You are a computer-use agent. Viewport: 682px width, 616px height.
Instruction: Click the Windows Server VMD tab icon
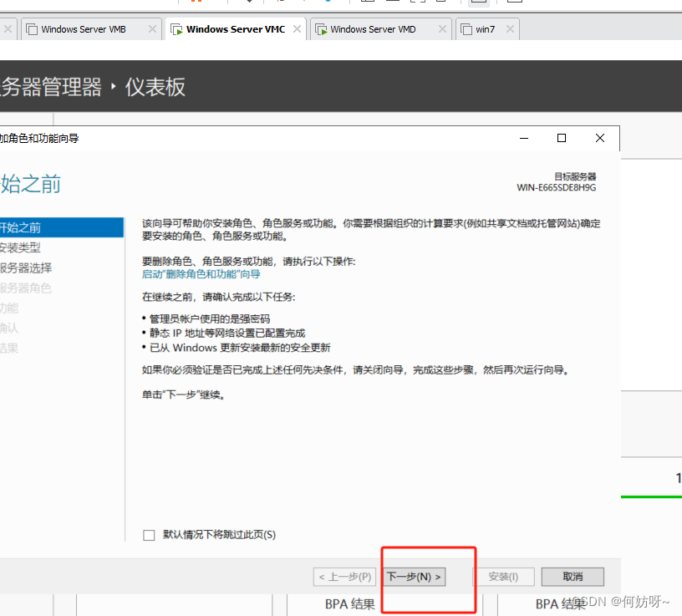point(320,29)
